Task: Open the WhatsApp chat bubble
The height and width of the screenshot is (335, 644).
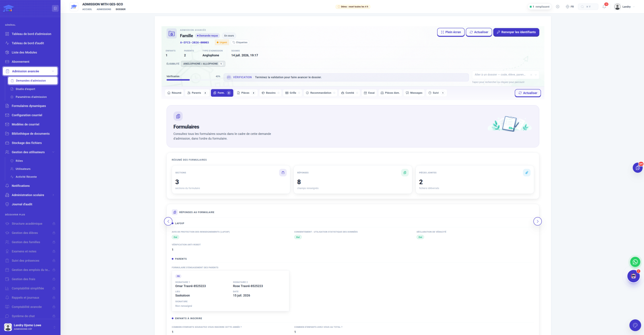Action: (635, 262)
